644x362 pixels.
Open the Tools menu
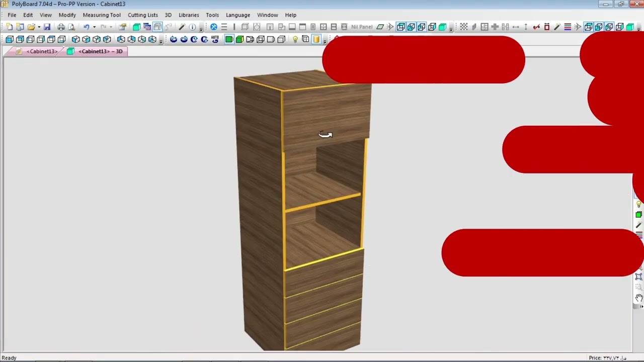(212, 15)
